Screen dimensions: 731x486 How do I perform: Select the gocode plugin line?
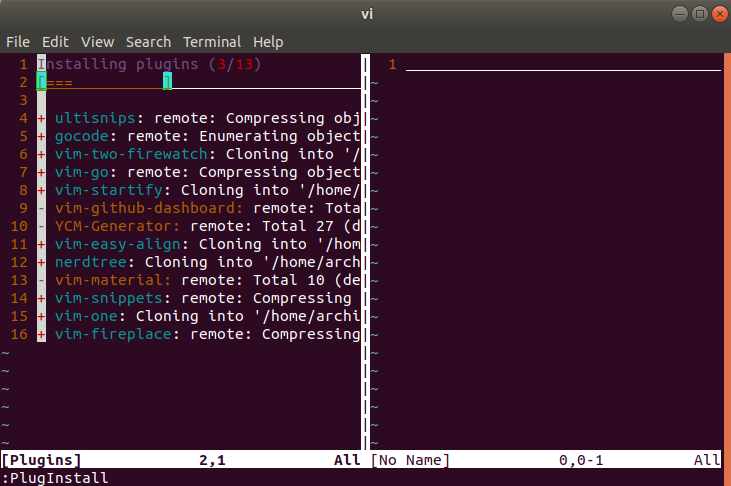pyautogui.click(x=198, y=136)
